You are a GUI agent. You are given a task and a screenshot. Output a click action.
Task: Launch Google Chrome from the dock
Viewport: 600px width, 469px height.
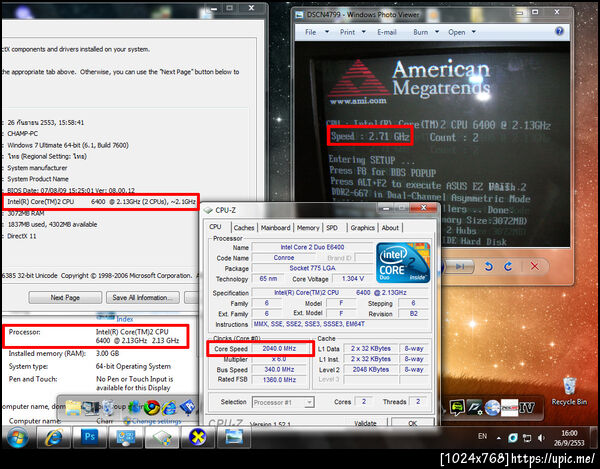click(x=152, y=408)
